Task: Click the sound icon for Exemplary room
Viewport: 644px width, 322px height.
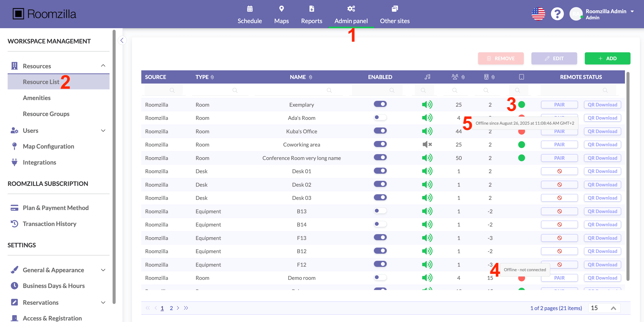Action: pyautogui.click(x=427, y=105)
